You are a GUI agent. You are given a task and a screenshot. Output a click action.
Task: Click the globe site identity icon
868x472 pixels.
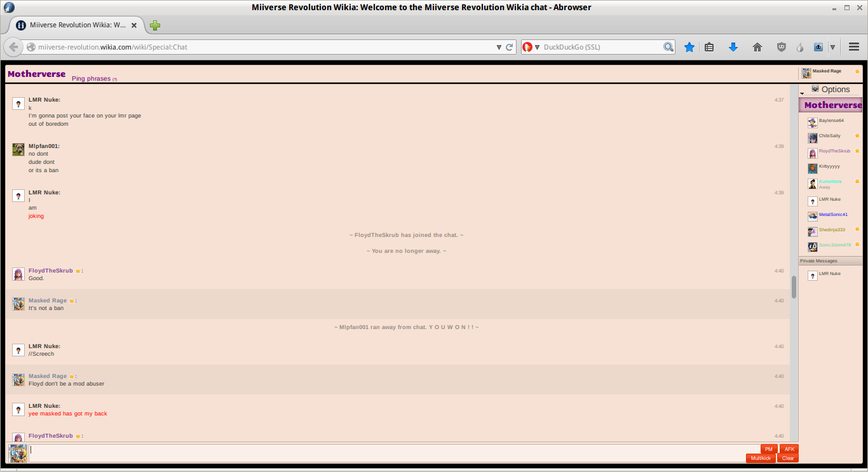pyautogui.click(x=31, y=47)
